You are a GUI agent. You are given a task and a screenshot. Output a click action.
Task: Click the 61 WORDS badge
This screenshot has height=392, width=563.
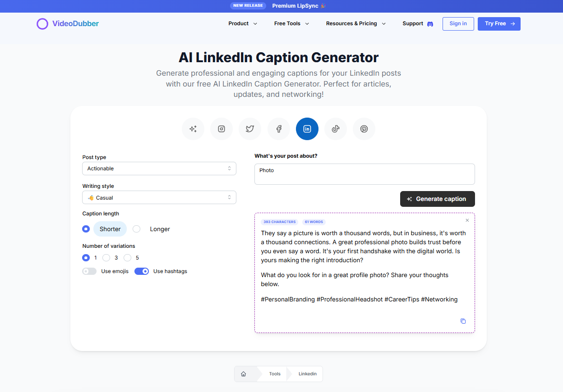(314, 222)
